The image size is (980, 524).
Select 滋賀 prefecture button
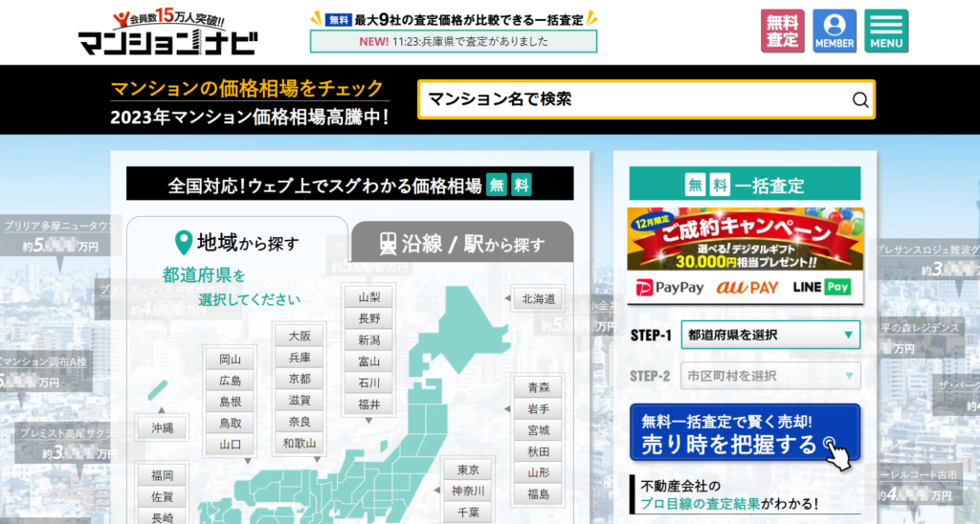pyautogui.click(x=300, y=400)
